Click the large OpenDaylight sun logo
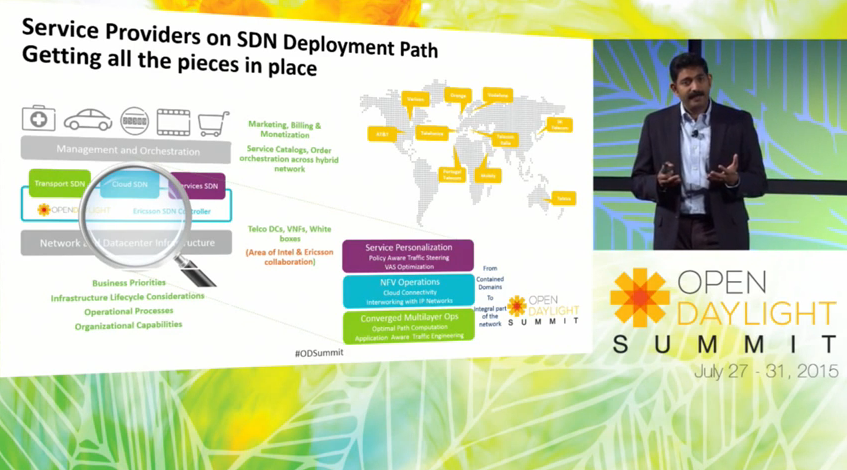This screenshot has width=847, height=470. [x=640, y=297]
